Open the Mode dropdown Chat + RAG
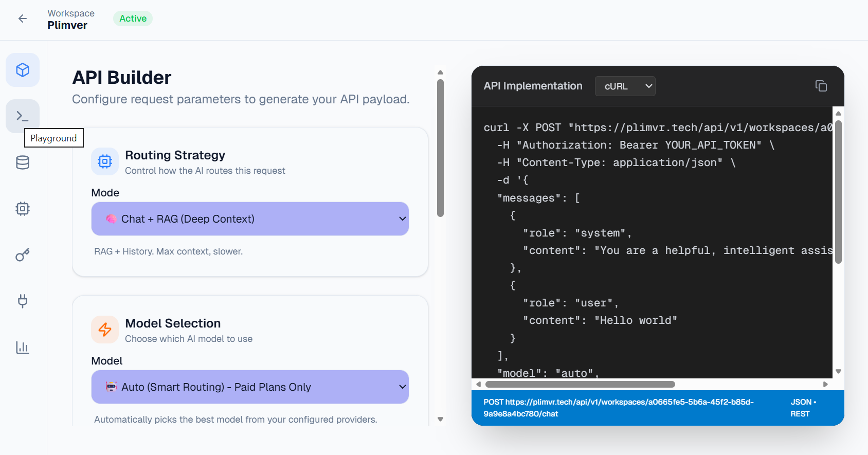This screenshot has height=455, width=868. click(250, 219)
